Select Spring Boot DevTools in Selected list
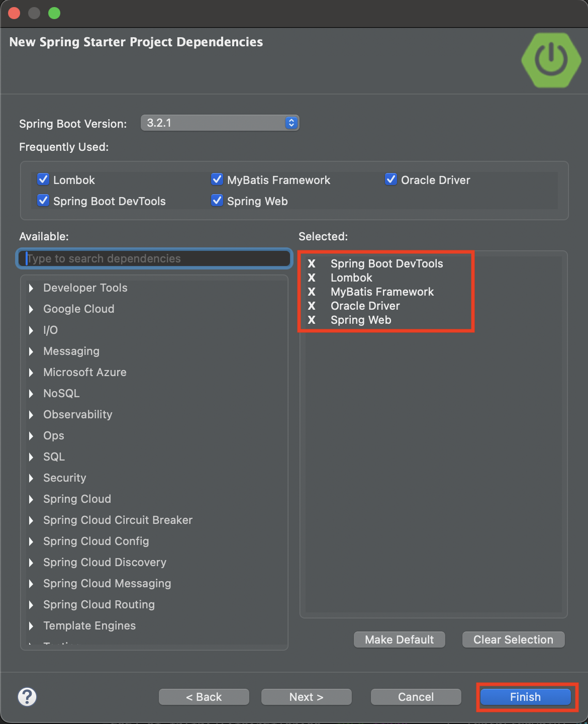 point(386,263)
